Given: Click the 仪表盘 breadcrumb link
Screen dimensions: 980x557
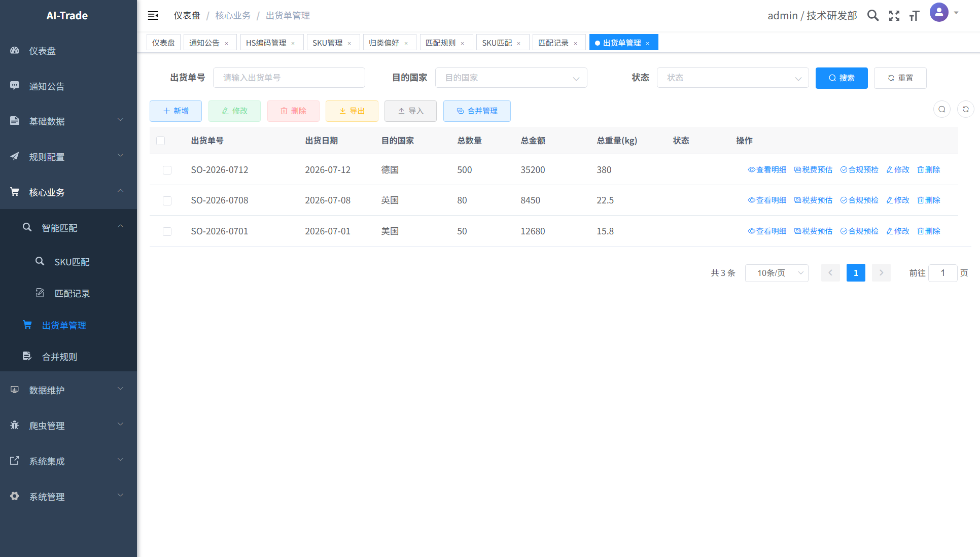Looking at the screenshot, I should 187,16.
